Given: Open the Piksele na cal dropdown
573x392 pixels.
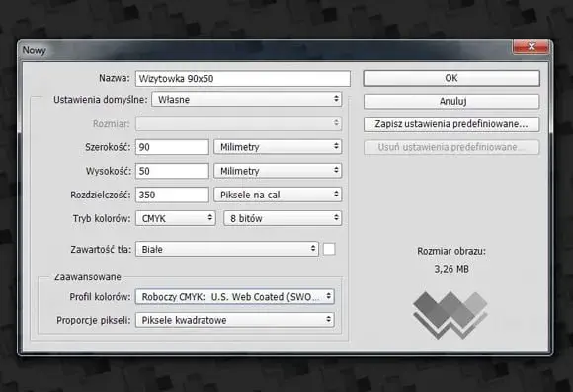Looking at the screenshot, I should (x=278, y=195).
